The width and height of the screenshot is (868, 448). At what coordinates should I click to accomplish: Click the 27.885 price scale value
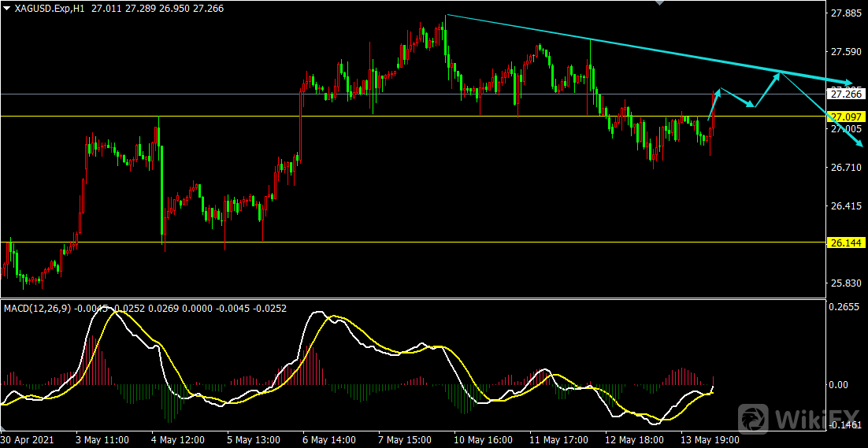pyautogui.click(x=847, y=13)
